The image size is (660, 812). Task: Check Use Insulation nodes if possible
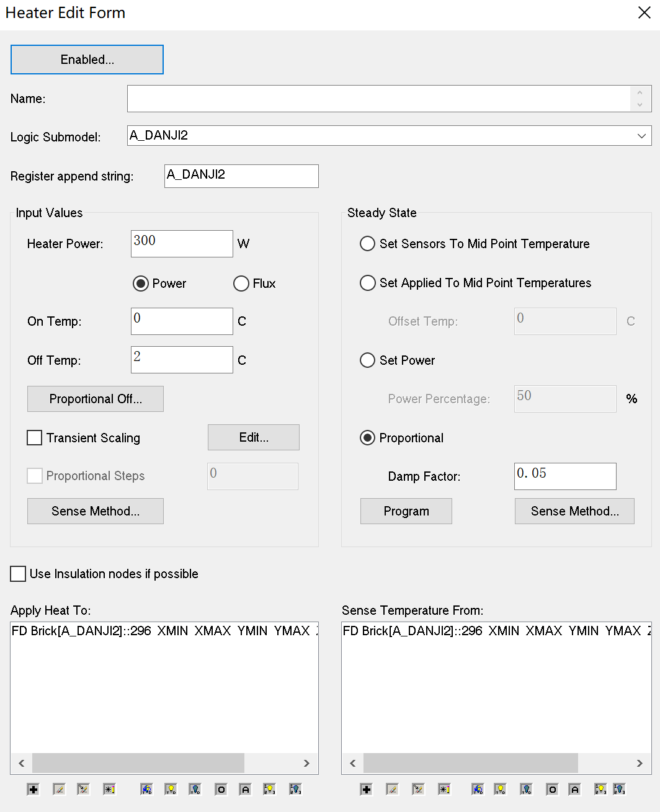click(x=19, y=574)
